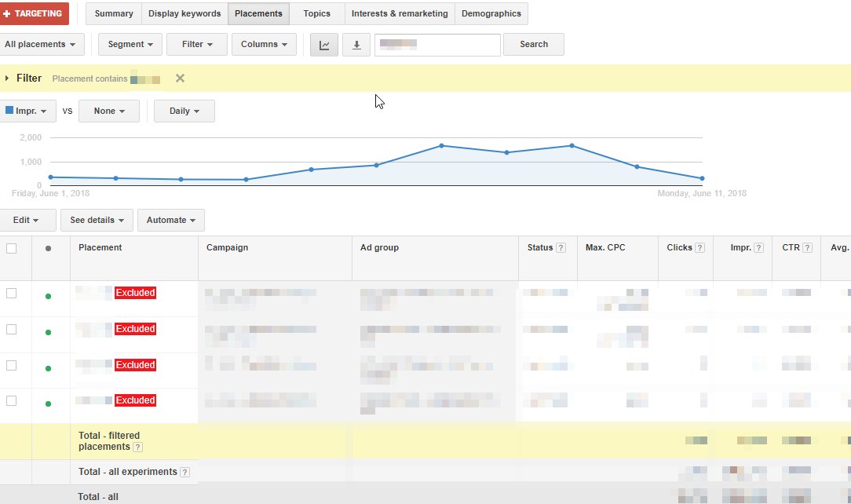Click the Search button
The width and height of the screenshot is (851, 504).
pos(534,45)
